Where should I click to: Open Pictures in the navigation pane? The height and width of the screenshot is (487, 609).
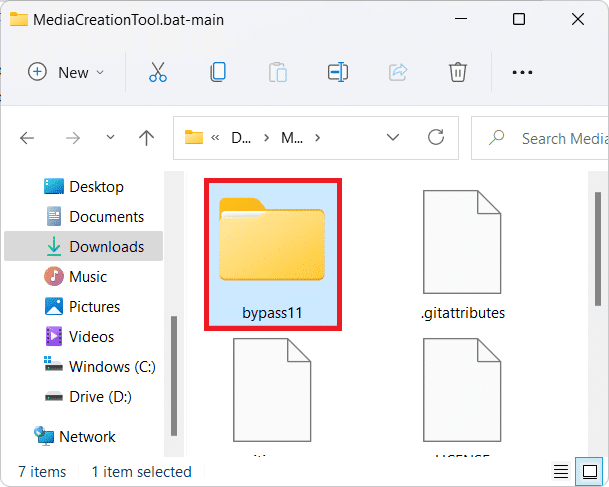point(82,306)
